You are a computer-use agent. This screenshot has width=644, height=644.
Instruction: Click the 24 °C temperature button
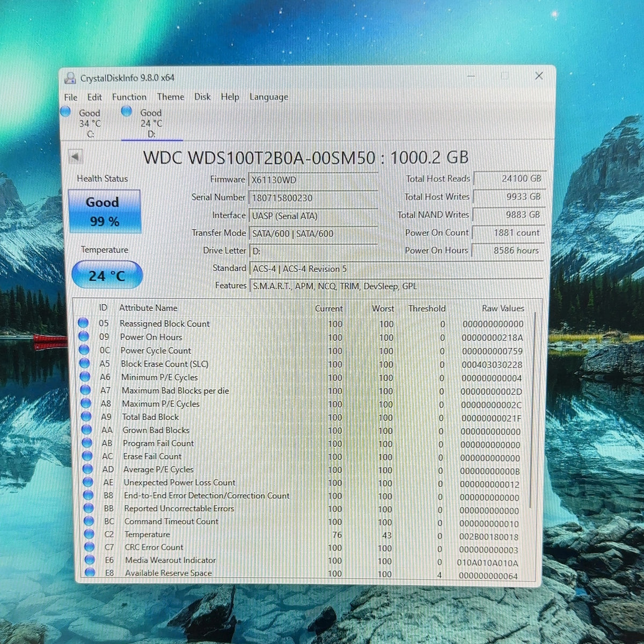tap(107, 275)
